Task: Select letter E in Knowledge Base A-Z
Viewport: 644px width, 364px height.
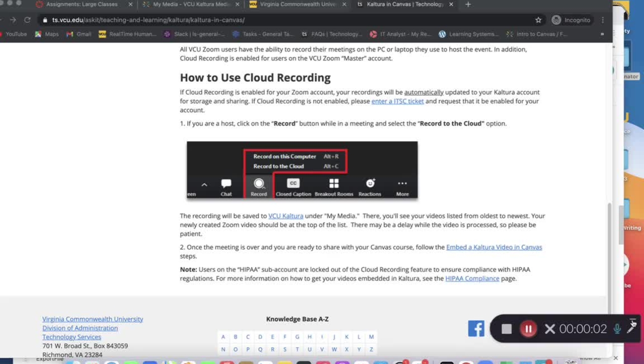Action: pos(272,337)
